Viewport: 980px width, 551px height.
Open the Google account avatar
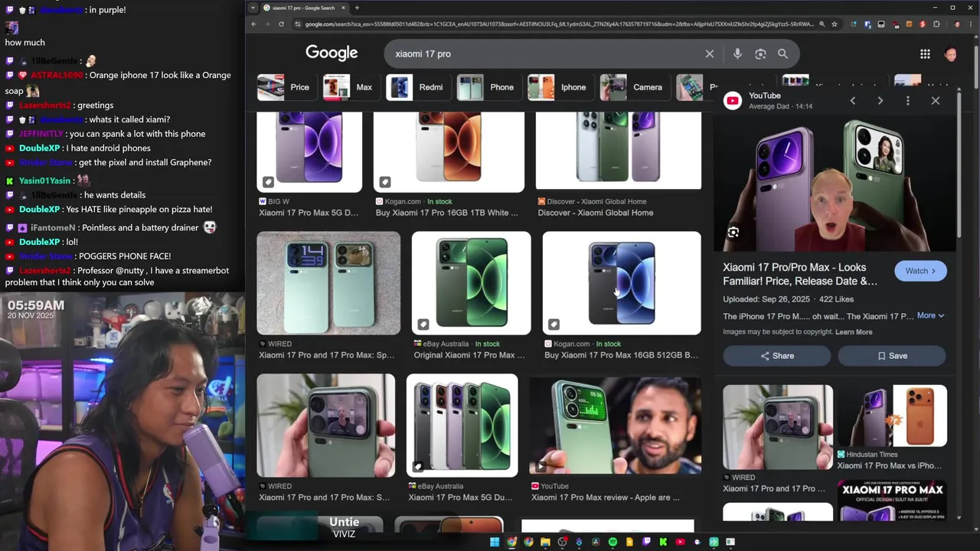[x=951, y=54]
